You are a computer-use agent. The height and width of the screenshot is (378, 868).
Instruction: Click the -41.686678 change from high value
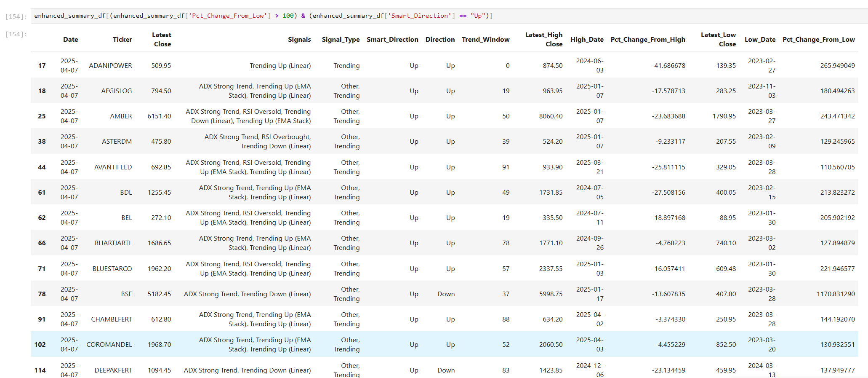tap(668, 66)
